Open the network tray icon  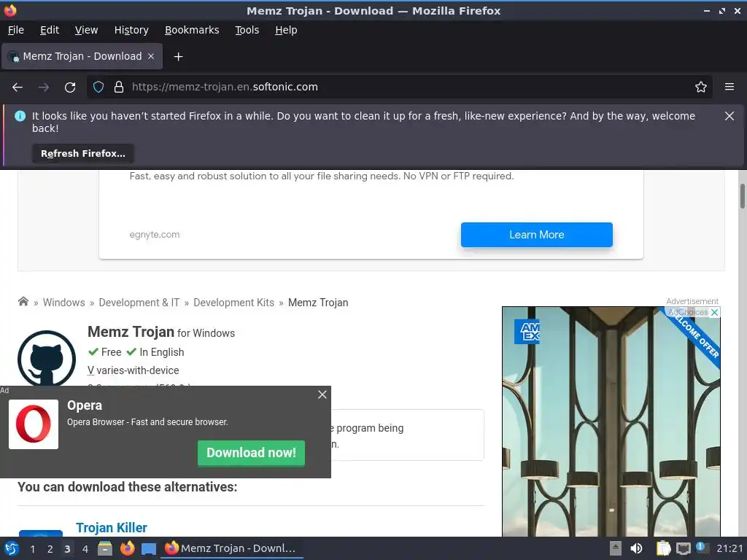(683, 548)
